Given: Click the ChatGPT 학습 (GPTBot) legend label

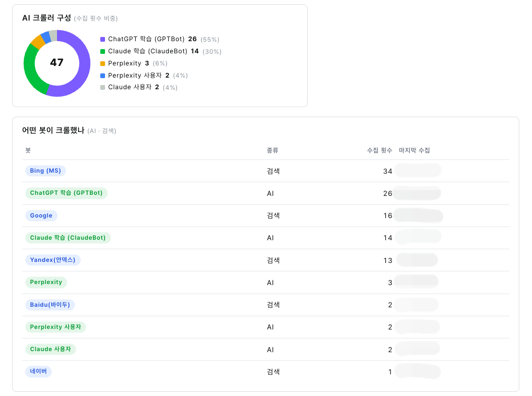Looking at the screenshot, I should tap(146, 39).
